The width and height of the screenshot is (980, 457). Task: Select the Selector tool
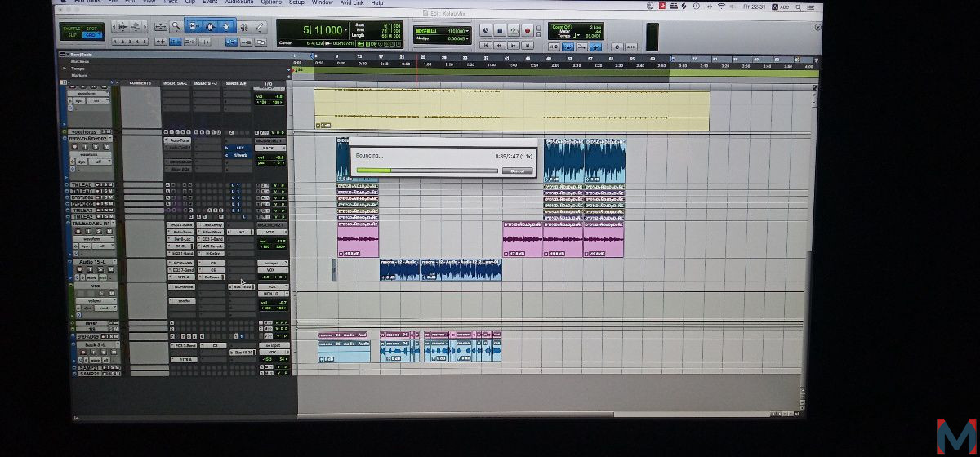pos(210,27)
